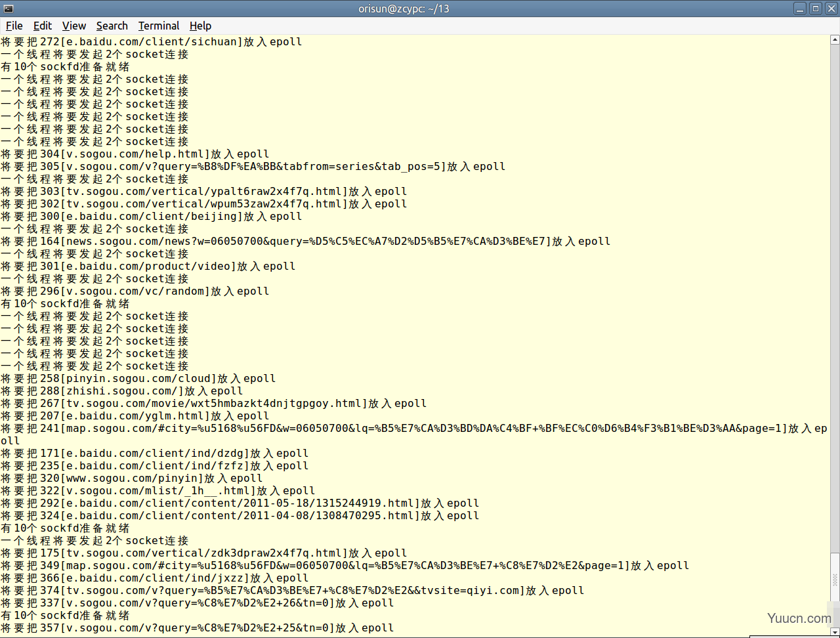Click line containing 272[e.baidu.com/client/sichuan]

click(152, 42)
